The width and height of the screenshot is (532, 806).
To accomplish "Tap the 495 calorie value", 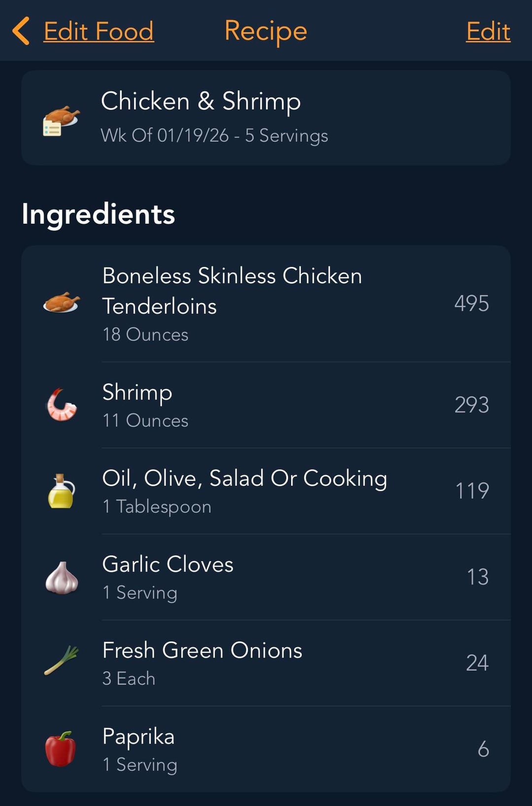I will click(x=471, y=303).
